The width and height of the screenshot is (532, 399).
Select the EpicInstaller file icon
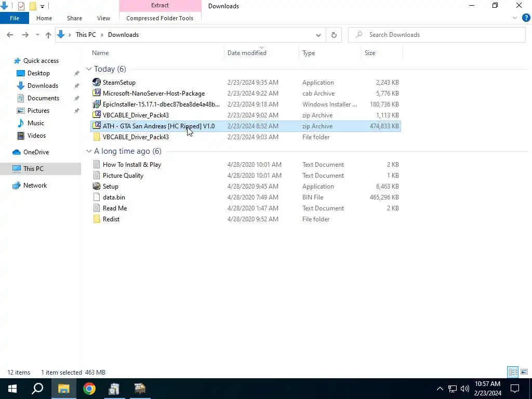point(97,104)
